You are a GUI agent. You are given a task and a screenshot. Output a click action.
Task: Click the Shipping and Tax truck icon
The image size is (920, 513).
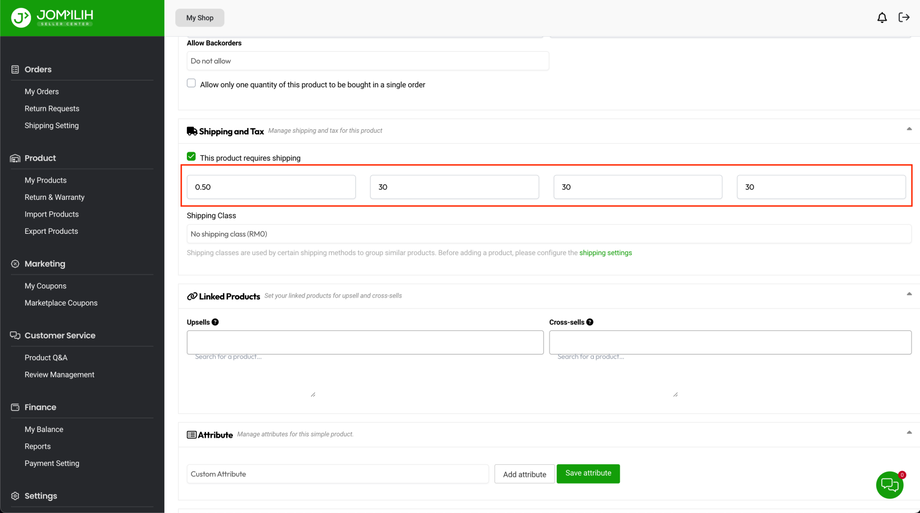point(192,131)
